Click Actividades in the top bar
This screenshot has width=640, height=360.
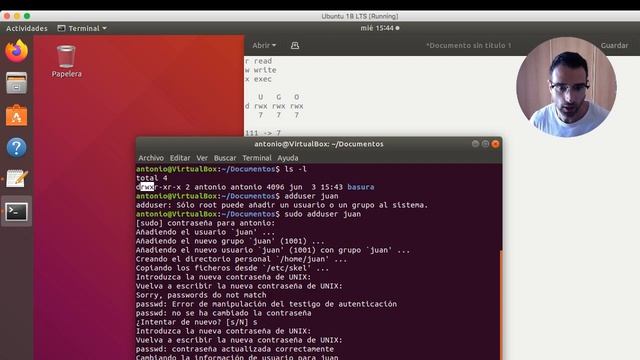(27, 28)
